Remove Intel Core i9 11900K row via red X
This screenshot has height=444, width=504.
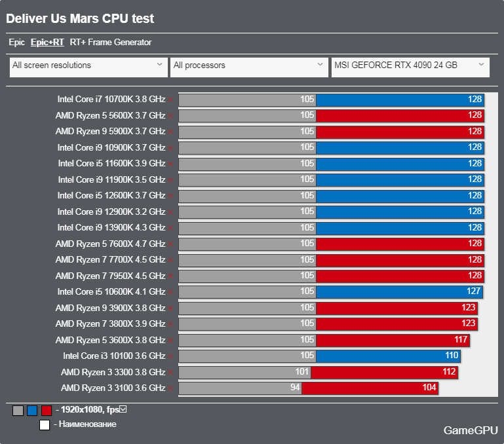tap(170, 180)
